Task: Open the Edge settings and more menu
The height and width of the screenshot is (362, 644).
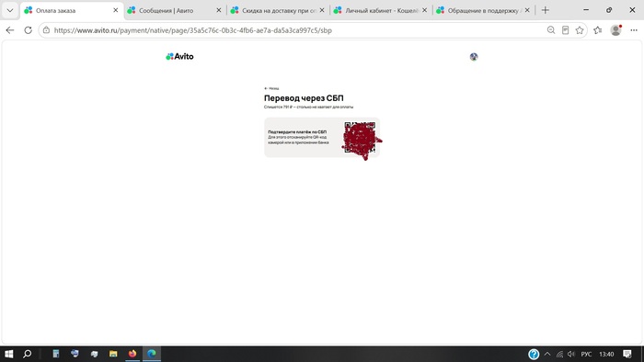Action: click(x=634, y=30)
